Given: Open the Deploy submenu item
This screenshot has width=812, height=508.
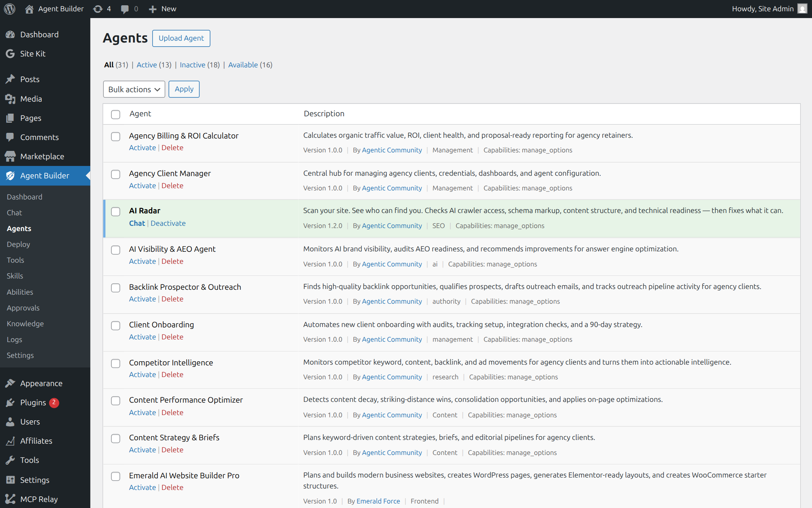Looking at the screenshot, I should pos(18,244).
